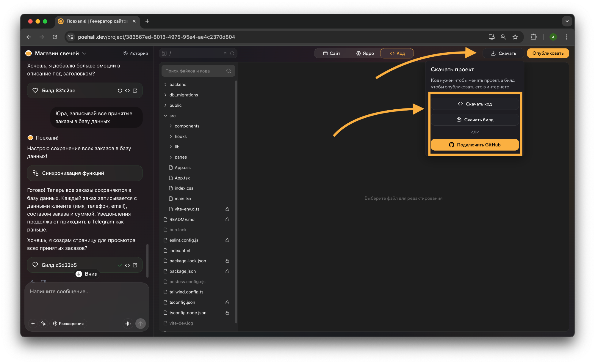The image size is (595, 364).
Task: Click the restore icon on Билд 831c2ae
Action: click(x=120, y=91)
